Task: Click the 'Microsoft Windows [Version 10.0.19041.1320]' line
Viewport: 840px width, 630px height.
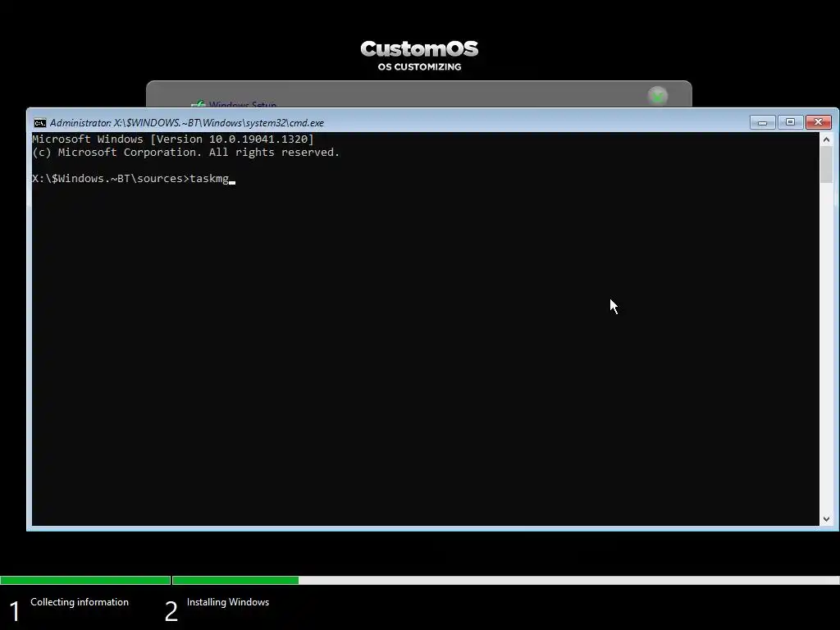Action: (x=173, y=139)
